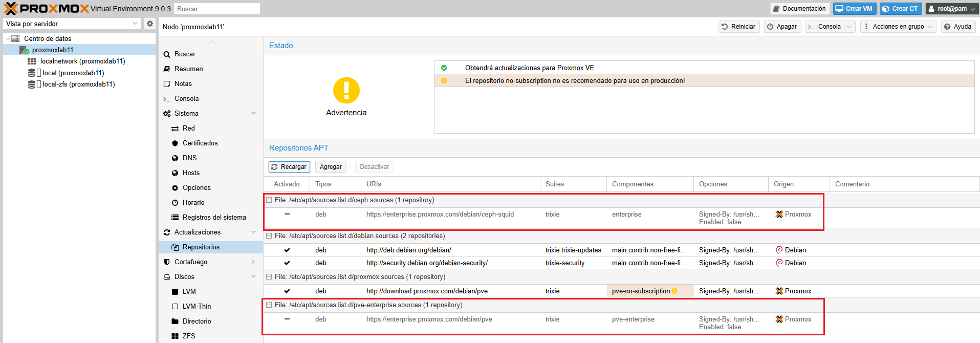This screenshot has height=343, width=980.
Task: Collapse Discos section arrow
Action: pos(253,277)
